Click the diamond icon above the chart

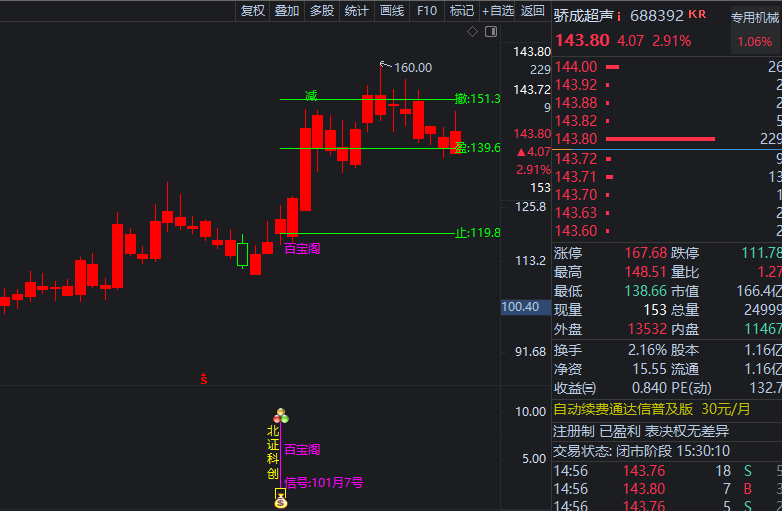pyautogui.click(x=474, y=33)
